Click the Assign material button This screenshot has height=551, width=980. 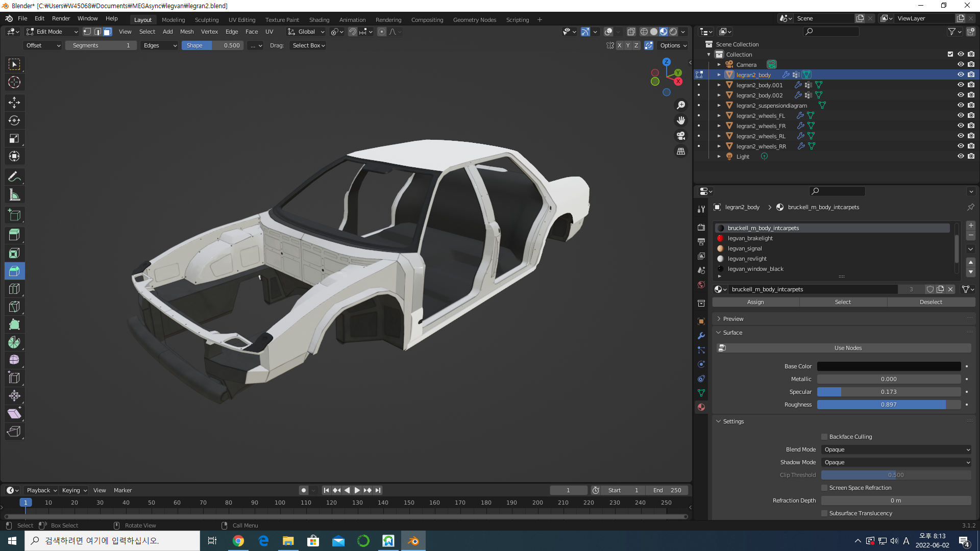755,302
